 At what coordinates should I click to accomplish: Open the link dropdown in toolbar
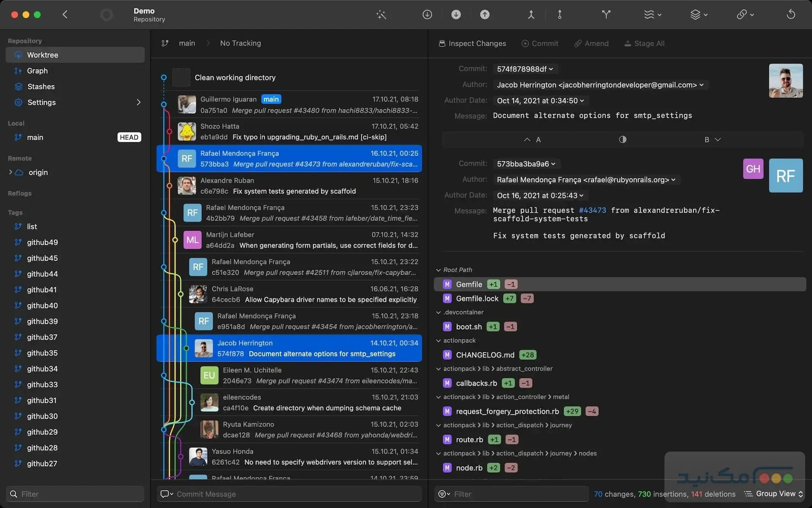coord(745,14)
